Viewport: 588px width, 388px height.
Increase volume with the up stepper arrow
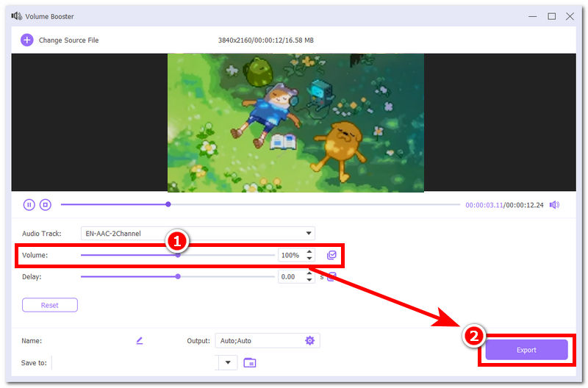pos(309,252)
